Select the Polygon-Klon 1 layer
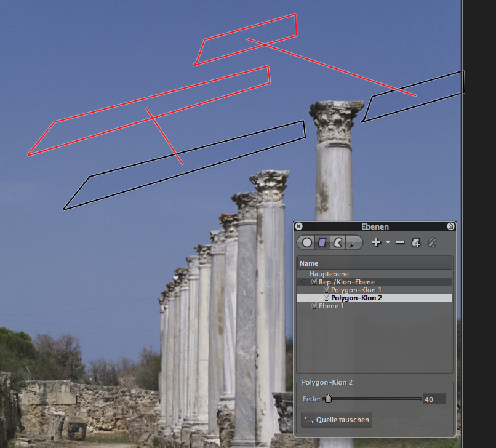 (356, 290)
